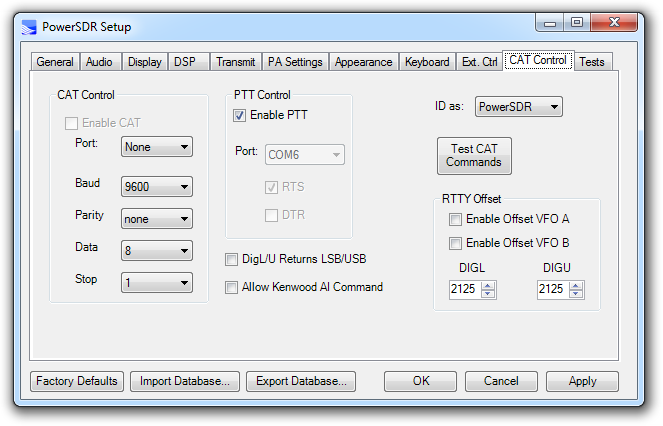Click the Apply button
This screenshot has height=426, width=663.
coord(582,381)
